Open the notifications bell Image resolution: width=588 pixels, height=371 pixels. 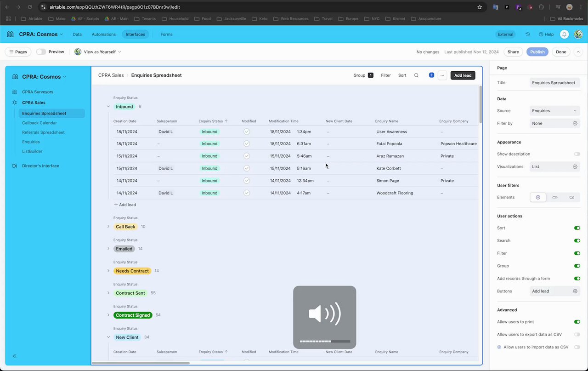565,34
